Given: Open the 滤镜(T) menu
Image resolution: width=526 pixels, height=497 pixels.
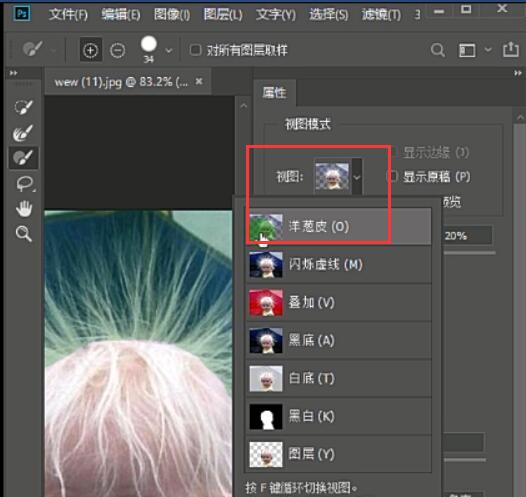Looking at the screenshot, I should click(381, 15).
